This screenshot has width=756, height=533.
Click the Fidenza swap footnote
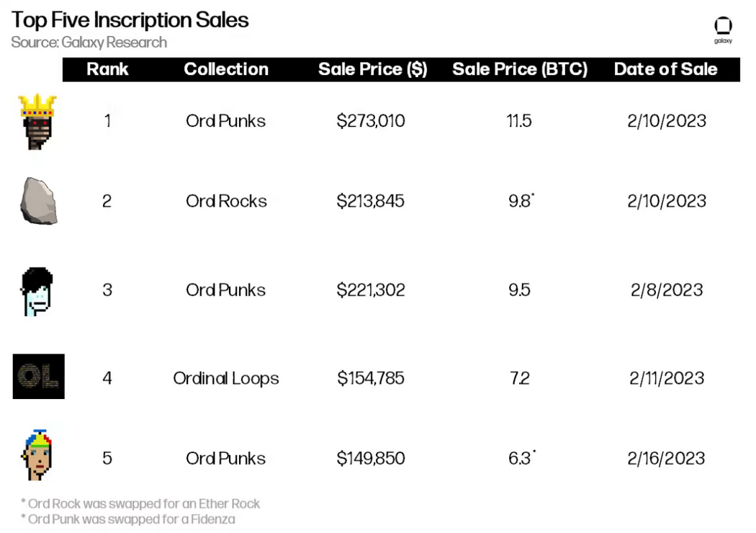(127, 519)
